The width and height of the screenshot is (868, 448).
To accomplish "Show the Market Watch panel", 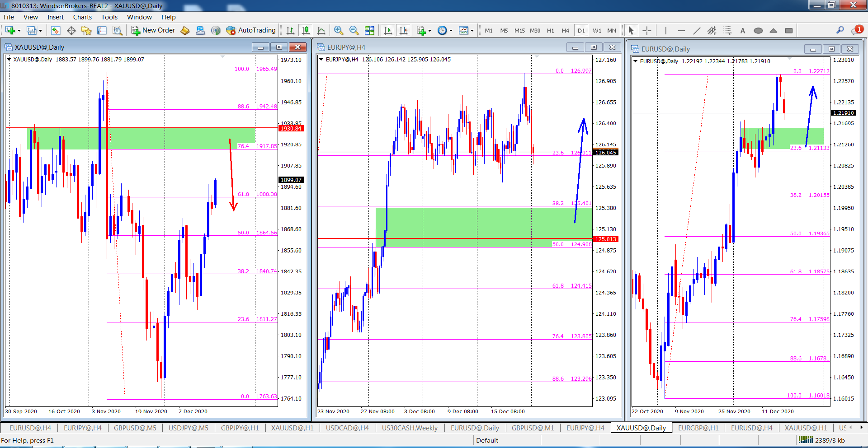I will pos(56,30).
